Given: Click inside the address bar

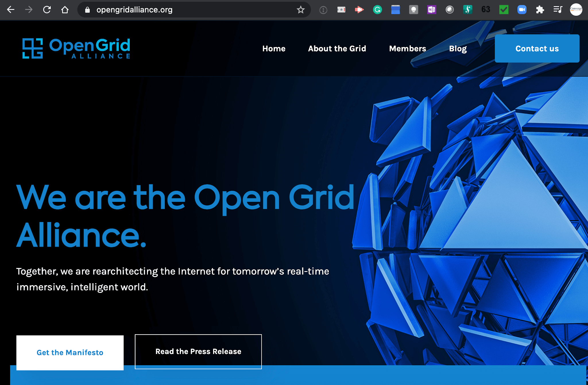Looking at the screenshot, I should point(172,9).
